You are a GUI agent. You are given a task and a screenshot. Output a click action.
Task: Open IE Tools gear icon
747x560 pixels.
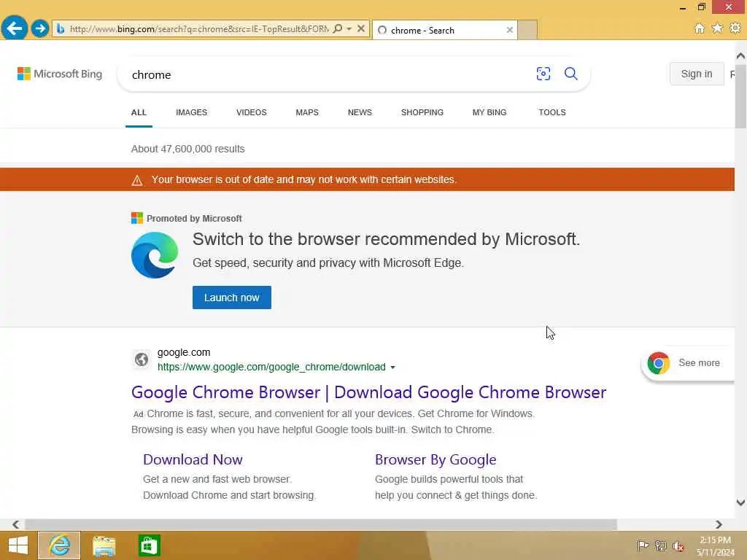(735, 28)
